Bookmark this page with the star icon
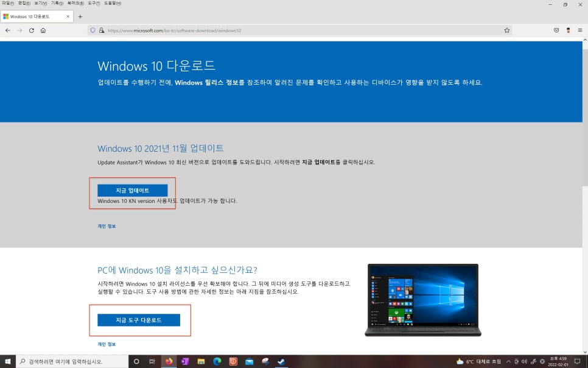 click(506, 30)
